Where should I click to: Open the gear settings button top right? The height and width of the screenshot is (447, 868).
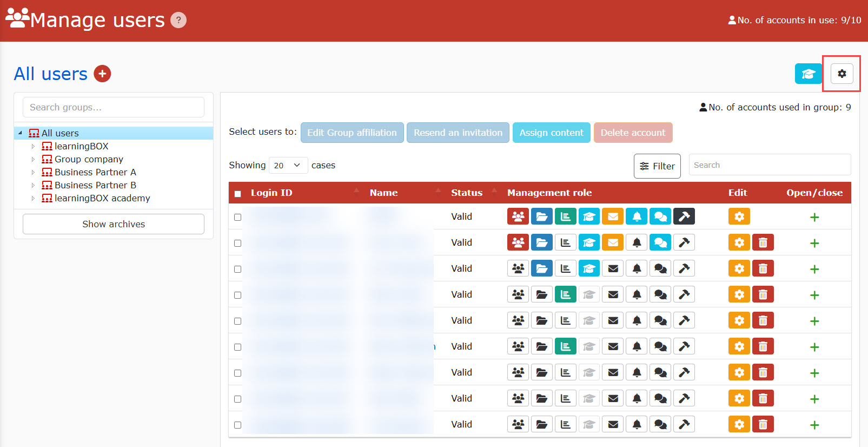(842, 74)
